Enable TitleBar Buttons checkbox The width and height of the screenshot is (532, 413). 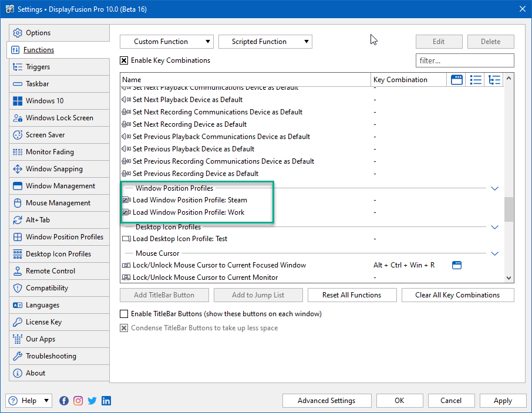[124, 314]
